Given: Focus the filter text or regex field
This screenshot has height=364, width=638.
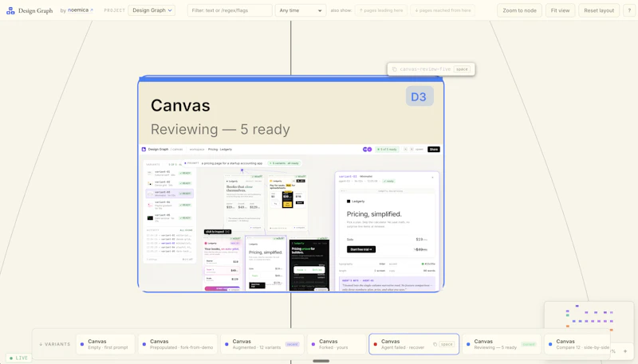Looking at the screenshot, I should (x=230, y=10).
